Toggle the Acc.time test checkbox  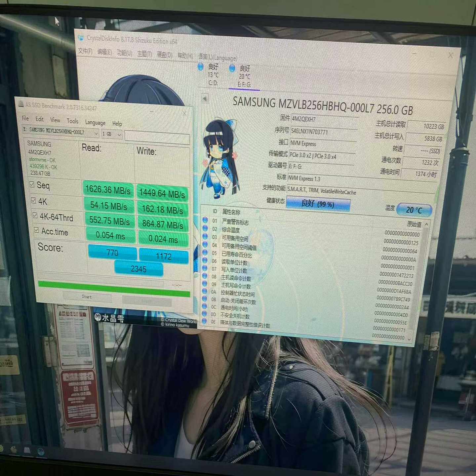coord(36,230)
